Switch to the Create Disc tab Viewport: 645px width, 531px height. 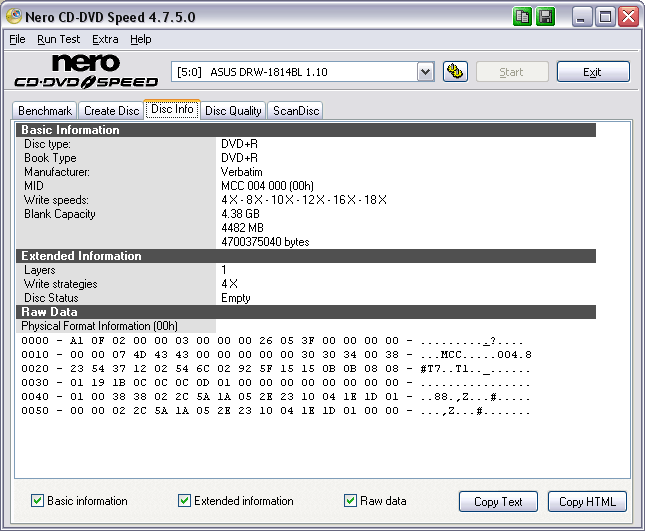[x=111, y=111]
